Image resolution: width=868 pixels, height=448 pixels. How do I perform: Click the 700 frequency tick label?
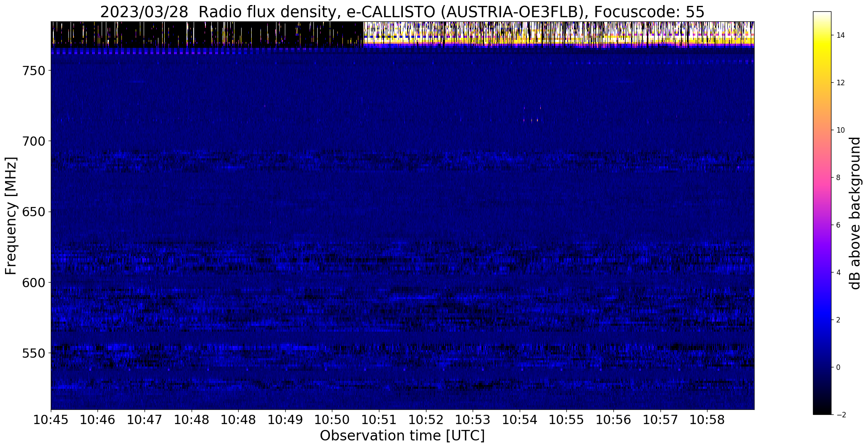tap(33, 141)
